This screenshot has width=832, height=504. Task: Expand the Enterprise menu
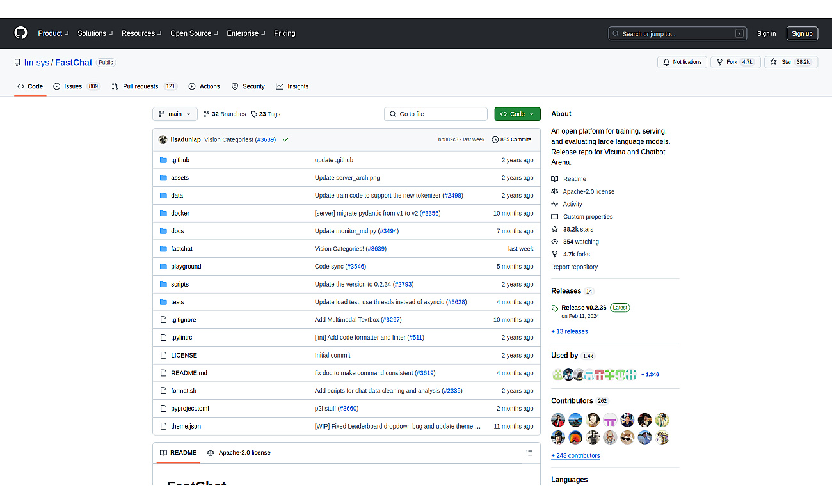tap(246, 33)
